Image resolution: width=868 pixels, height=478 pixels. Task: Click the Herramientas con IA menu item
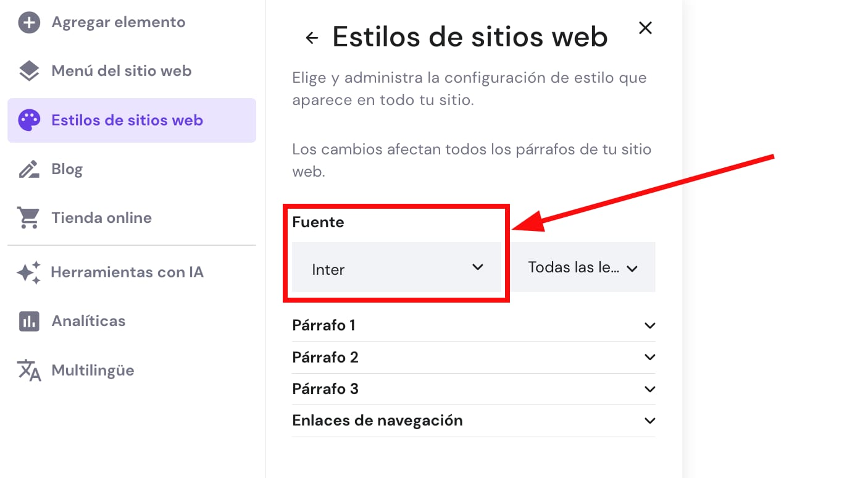point(127,272)
